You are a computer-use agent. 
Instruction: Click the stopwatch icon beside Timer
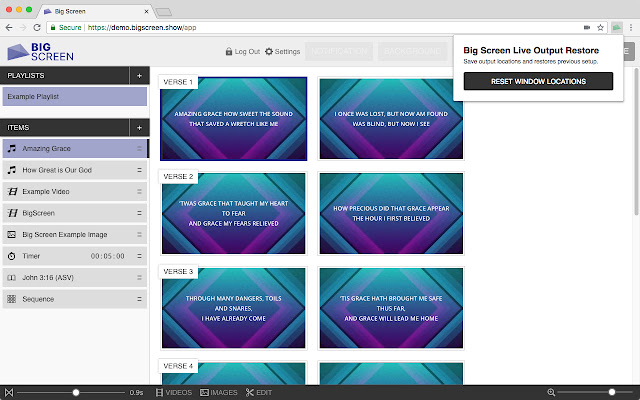(x=12, y=256)
